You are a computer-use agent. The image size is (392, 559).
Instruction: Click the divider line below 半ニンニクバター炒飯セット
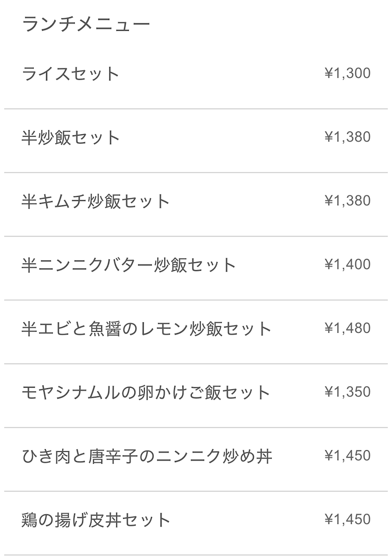196,300
